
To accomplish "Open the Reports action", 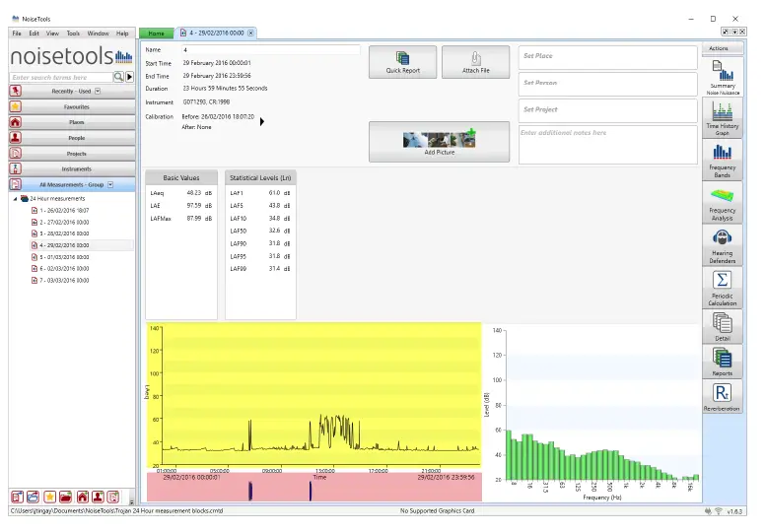I will (x=722, y=362).
